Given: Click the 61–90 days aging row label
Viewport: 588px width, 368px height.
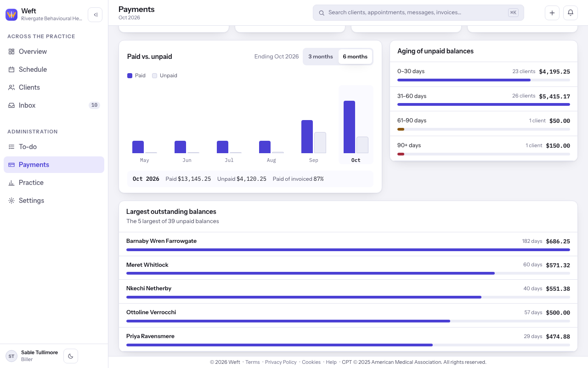Looking at the screenshot, I should click(412, 121).
